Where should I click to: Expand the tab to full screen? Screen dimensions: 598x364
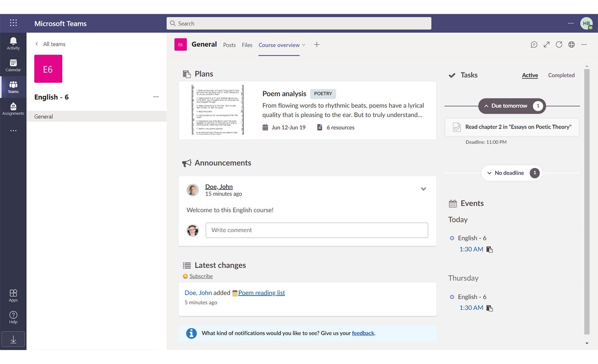(547, 45)
